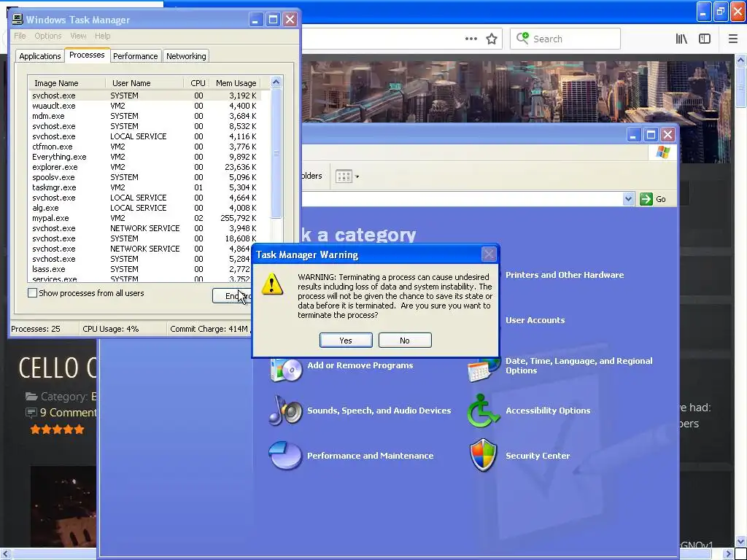This screenshot has width=747, height=560.
Task: Open the Options menu in Task Manager
Action: [47, 36]
